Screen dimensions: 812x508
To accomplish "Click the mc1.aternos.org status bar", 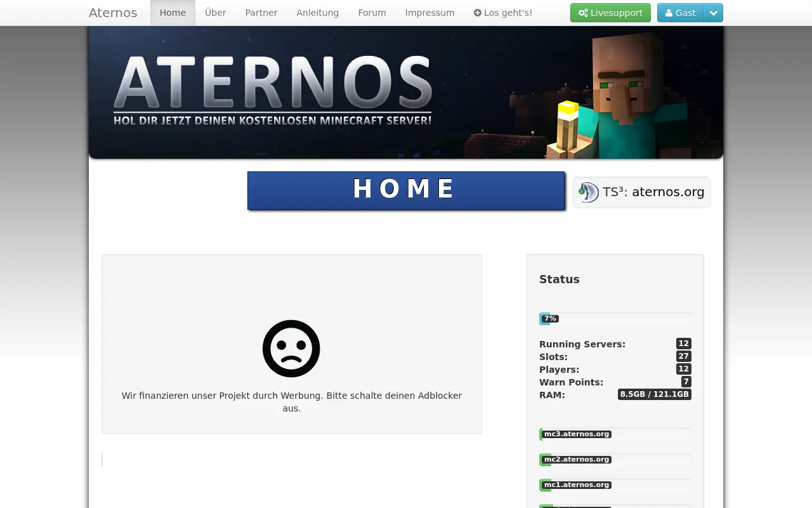I will coord(615,485).
